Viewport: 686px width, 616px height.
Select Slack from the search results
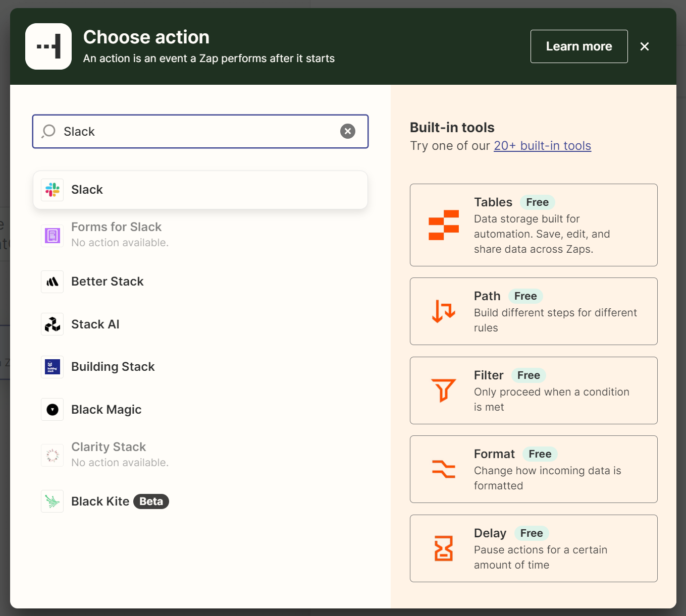point(200,190)
